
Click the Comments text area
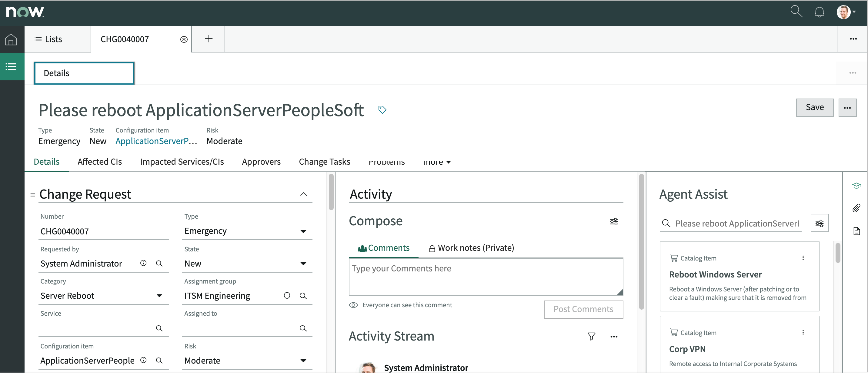486,277
